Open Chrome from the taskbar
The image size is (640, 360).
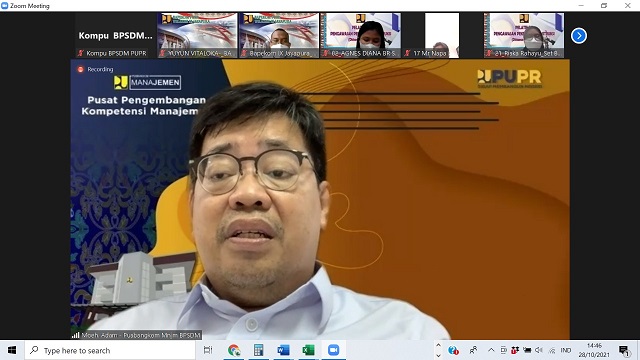[234, 350]
